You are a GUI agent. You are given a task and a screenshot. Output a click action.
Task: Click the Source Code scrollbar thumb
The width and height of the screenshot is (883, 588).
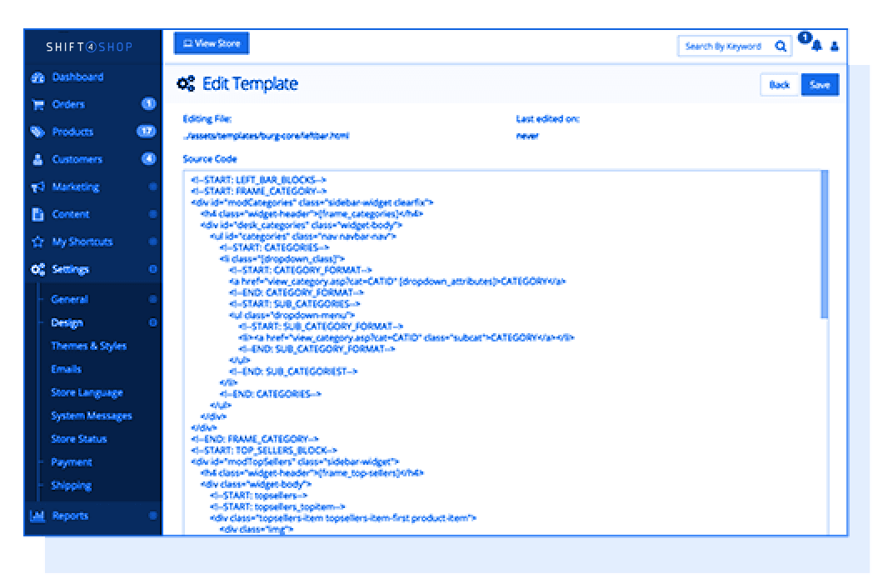point(824,243)
